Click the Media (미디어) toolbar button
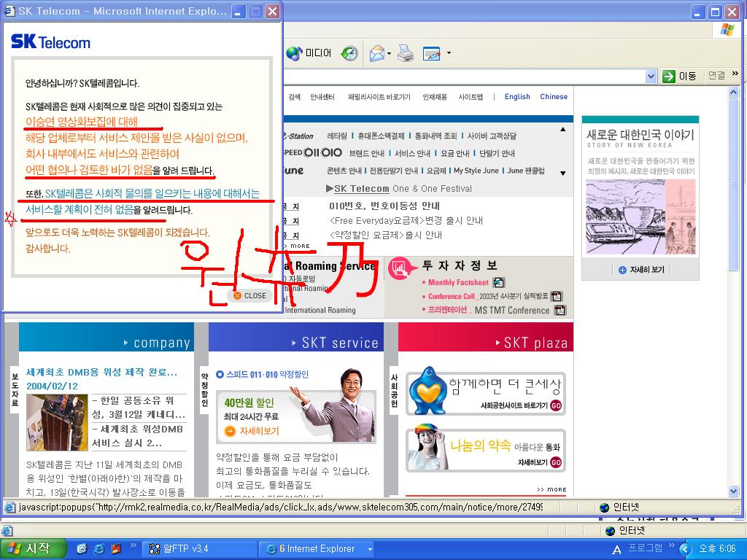747x560 pixels. coord(309,53)
